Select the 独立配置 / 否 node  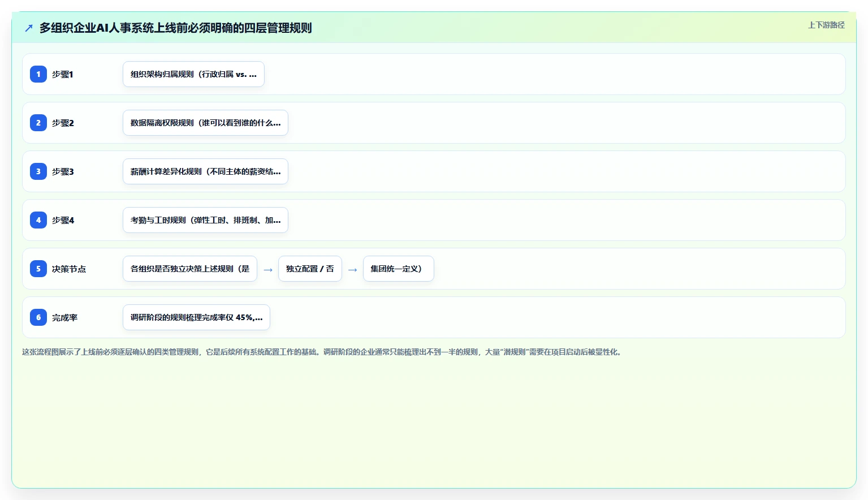310,269
